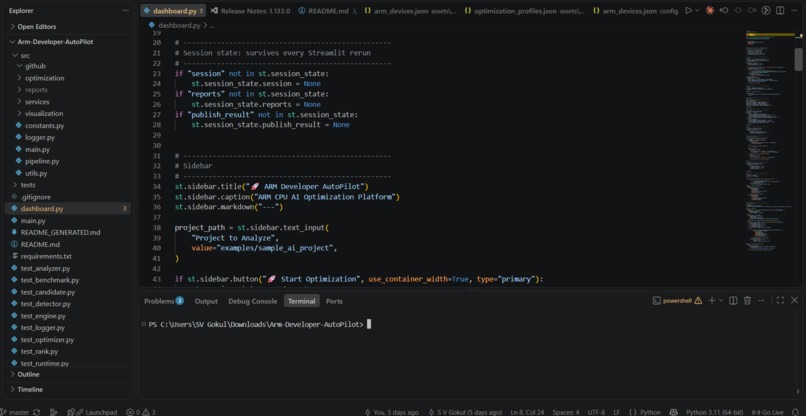Split the terminal pane

(x=734, y=300)
